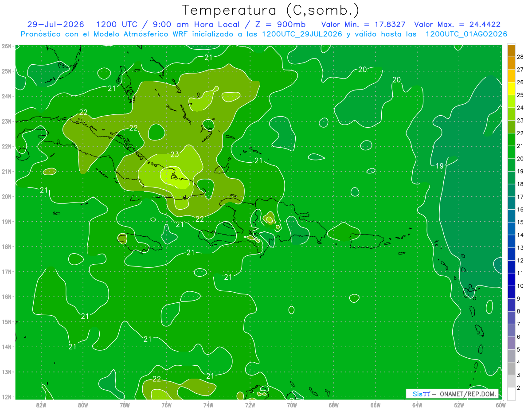Click the 72W longitude axis label
532x411 pixels.
pyautogui.click(x=250, y=405)
